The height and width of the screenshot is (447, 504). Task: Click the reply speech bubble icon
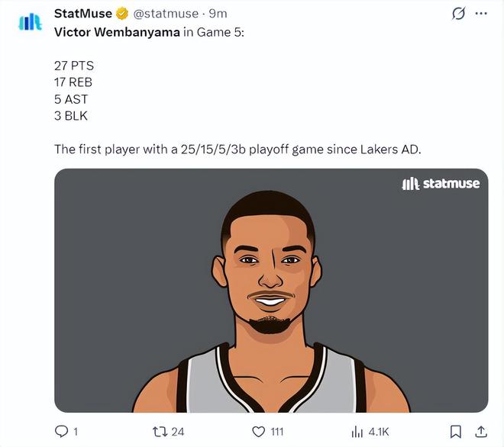tap(61, 431)
